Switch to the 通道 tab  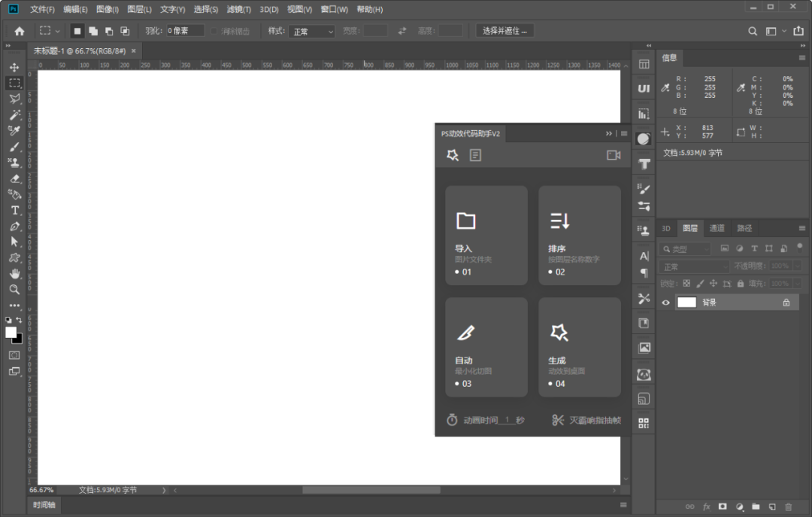[717, 228]
